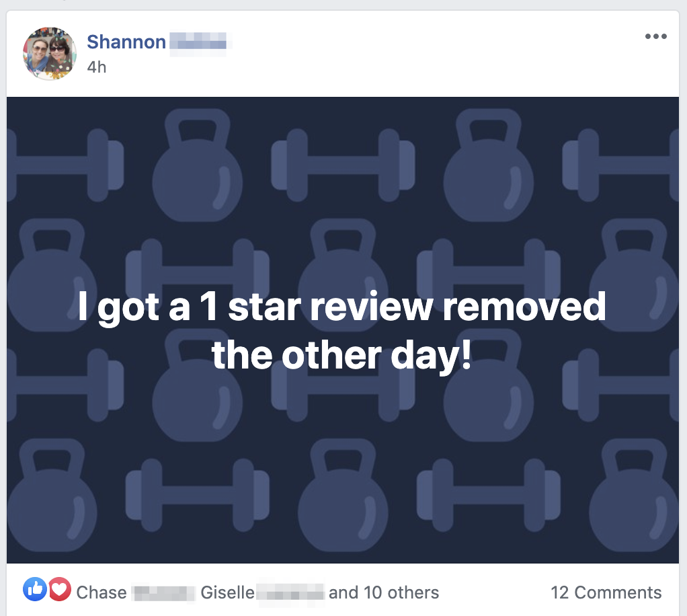Open Shannon's circular profile picture
The width and height of the screenshot is (687, 616).
[x=50, y=54]
